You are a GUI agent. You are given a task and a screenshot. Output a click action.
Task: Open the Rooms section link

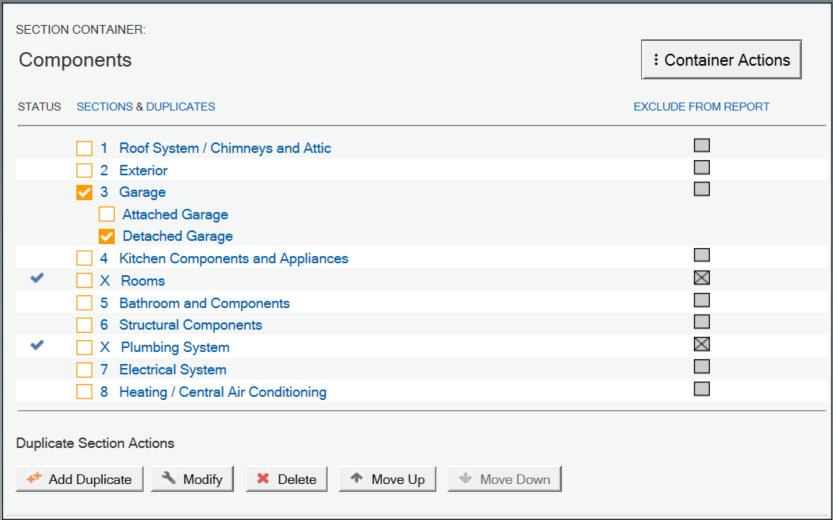pos(143,281)
